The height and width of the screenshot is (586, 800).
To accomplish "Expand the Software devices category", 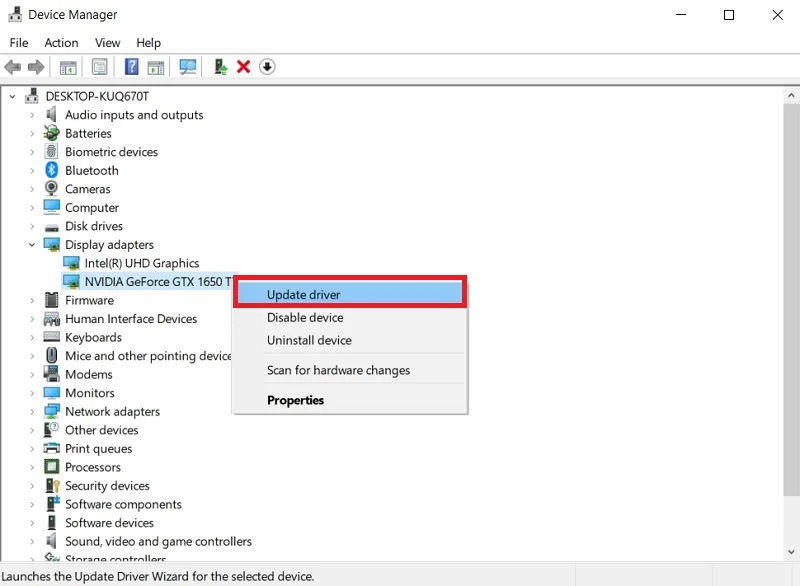I will pos(32,523).
